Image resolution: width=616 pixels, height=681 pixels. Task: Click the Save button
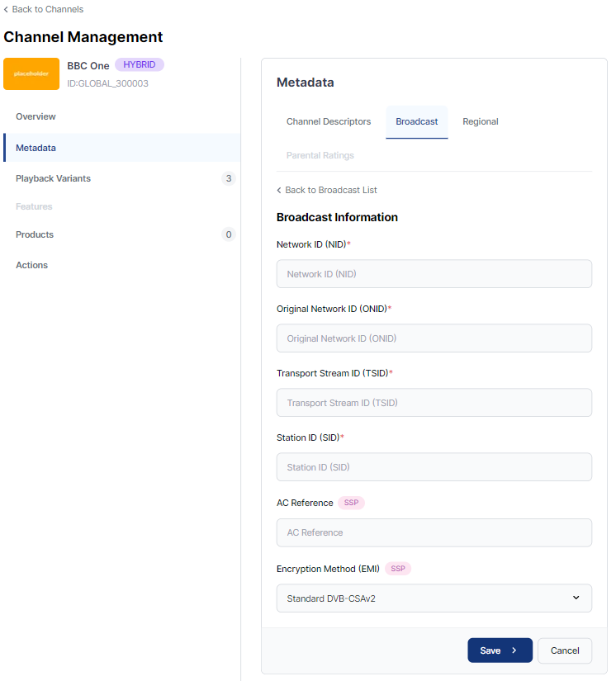tap(500, 650)
